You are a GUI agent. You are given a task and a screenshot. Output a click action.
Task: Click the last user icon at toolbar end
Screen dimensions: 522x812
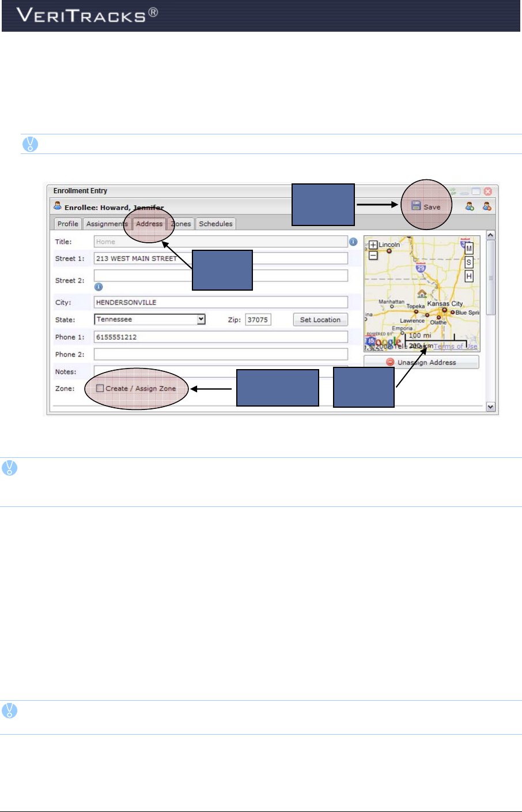point(487,206)
